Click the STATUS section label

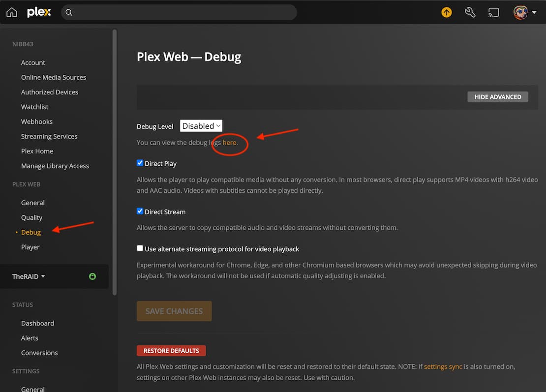[x=23, y=304]
